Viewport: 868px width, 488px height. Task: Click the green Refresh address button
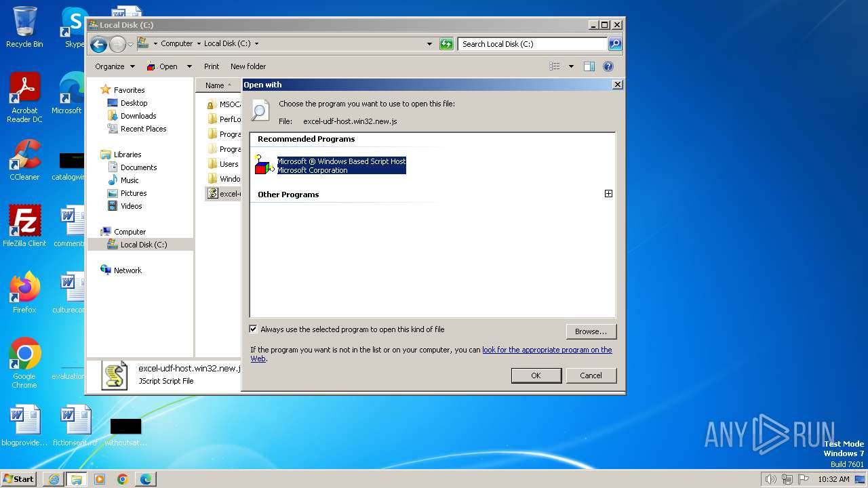[446, 44]
